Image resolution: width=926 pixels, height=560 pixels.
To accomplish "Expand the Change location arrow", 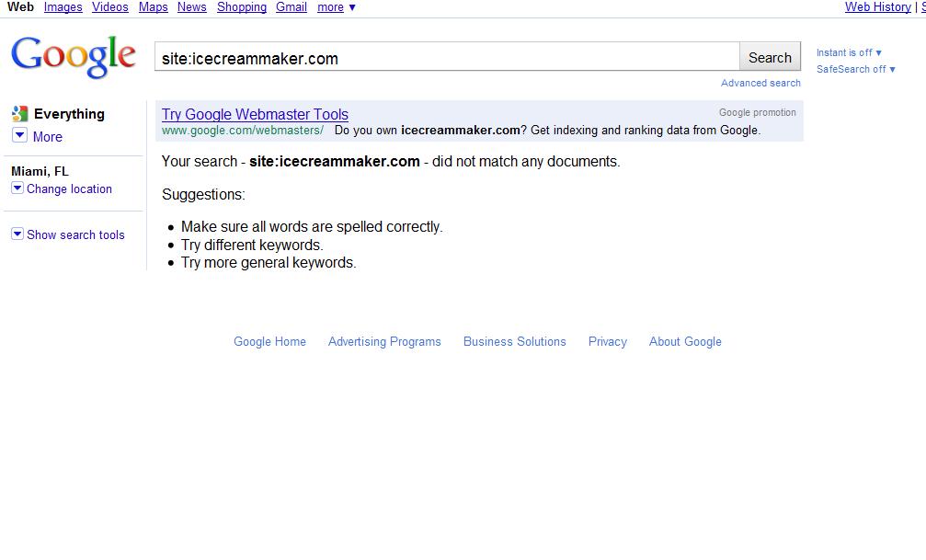I will coord(17,188).
